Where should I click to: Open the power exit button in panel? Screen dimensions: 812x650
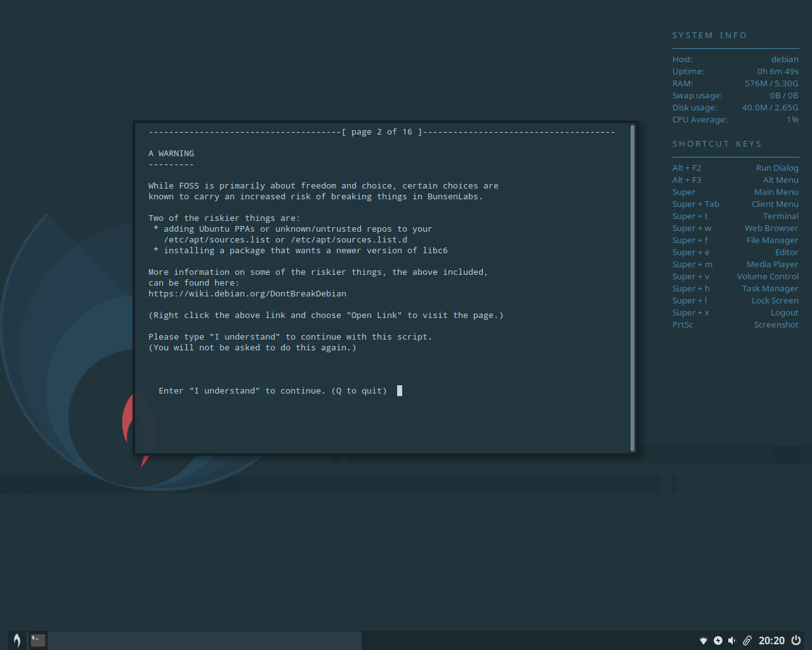pos(796,640)
